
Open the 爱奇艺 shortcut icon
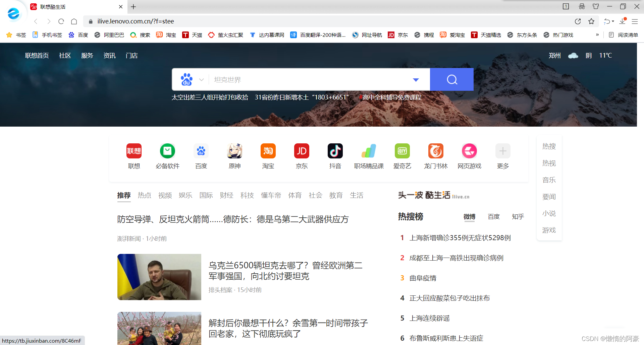coord(402,151)
